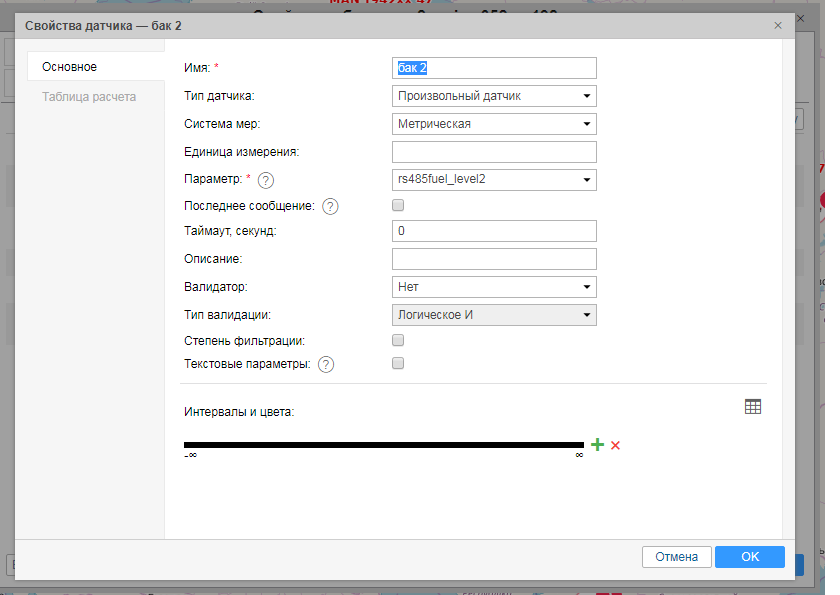This screenshot has height=595, width=840.
Task: Click the Единица измерения input field
Action: [x=494, y=152]
